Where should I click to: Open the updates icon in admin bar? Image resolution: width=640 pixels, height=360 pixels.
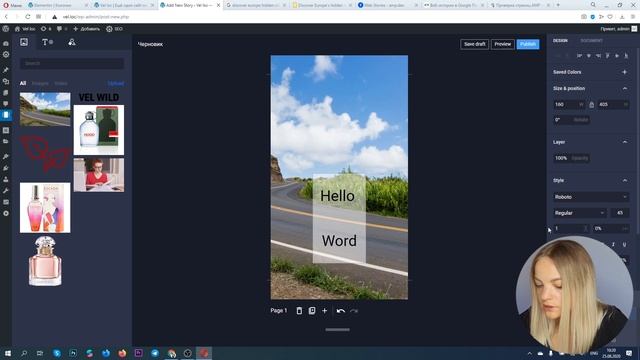click(43, 29)
